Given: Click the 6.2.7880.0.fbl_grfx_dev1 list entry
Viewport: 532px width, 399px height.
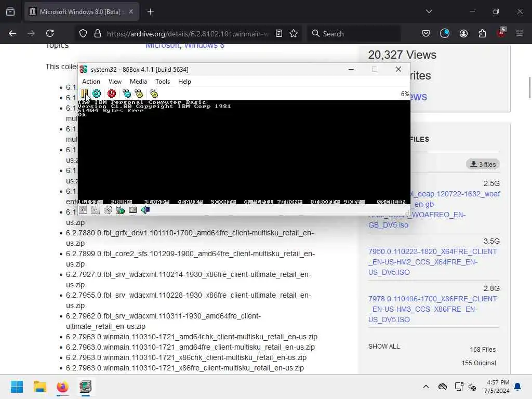Looking at the screenshot, I should (x=190, y=238).
